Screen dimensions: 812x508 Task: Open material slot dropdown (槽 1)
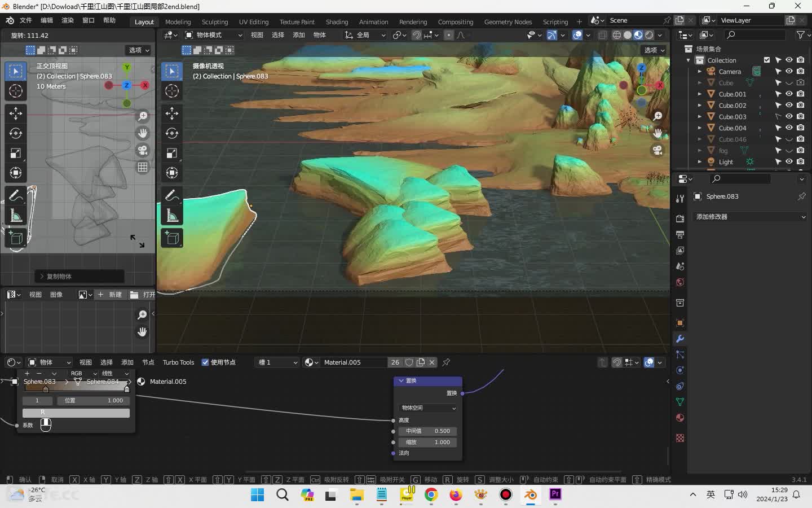point(277,362)
